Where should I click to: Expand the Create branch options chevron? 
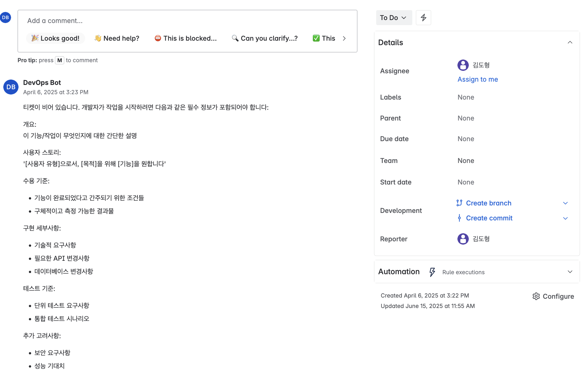565,203
